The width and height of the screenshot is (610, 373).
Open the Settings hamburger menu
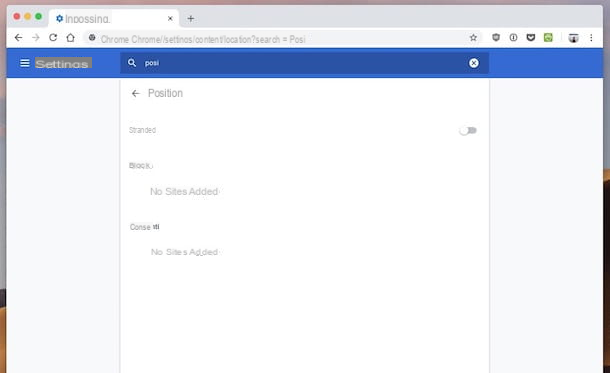[x=25, y=63]
